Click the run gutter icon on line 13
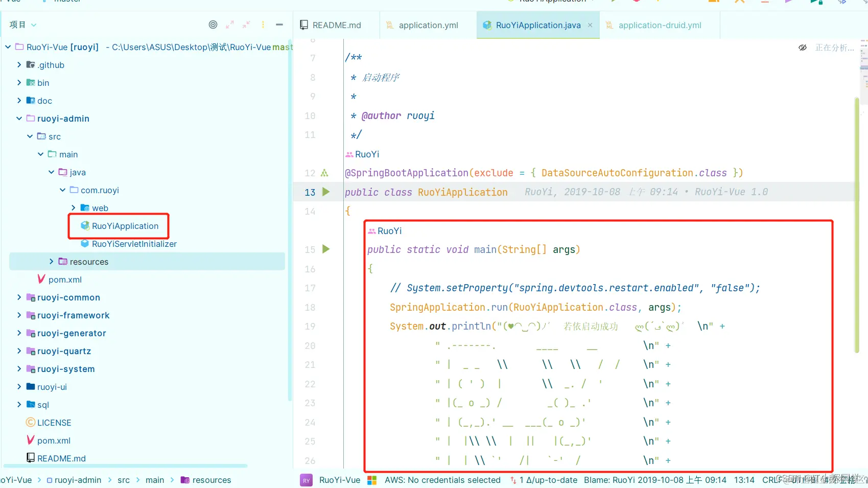The height and width of the screenshot is (488, 868). coord(326,192)
